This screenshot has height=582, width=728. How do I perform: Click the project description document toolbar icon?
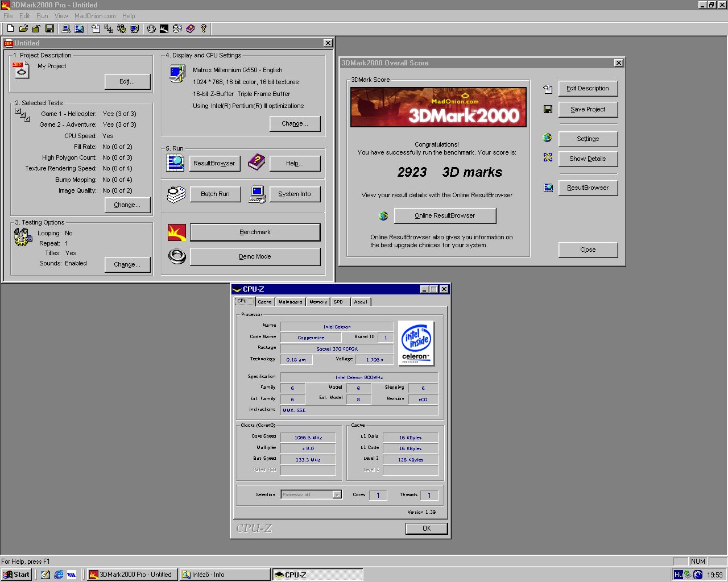coord(96,28)
